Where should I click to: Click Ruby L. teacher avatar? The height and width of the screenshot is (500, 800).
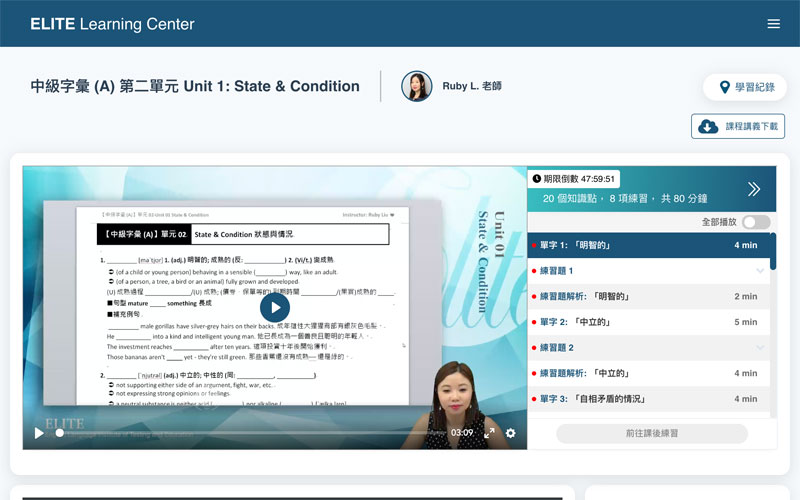417,87
